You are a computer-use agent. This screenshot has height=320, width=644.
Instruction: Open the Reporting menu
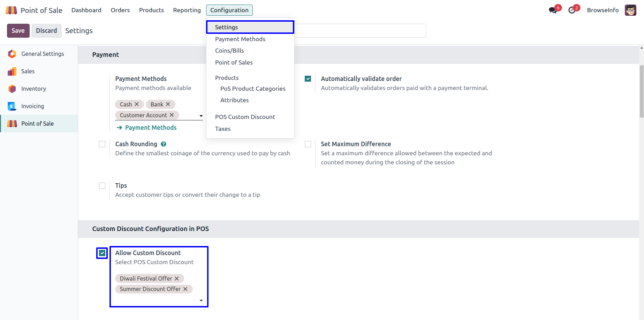[x=187, y=10]
